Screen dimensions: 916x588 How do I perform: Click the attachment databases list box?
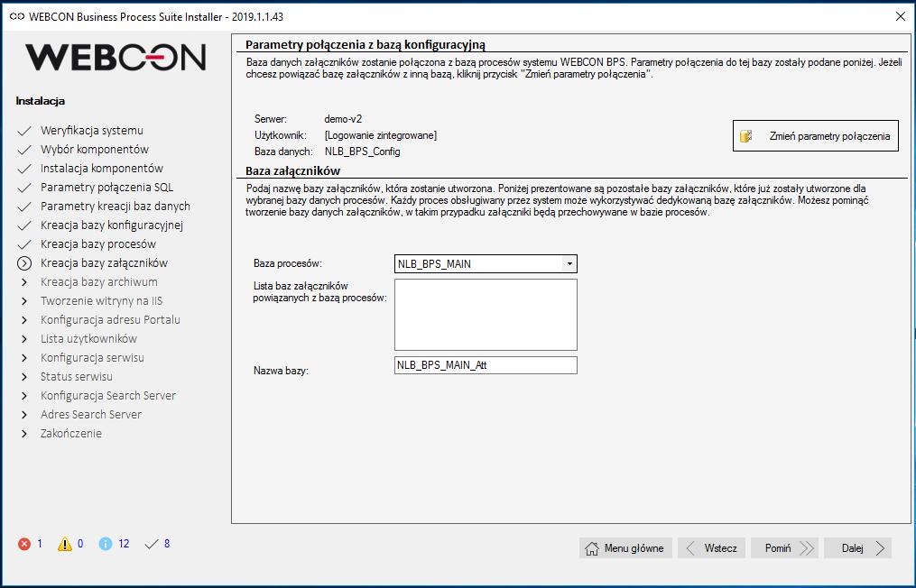[486, 315]
